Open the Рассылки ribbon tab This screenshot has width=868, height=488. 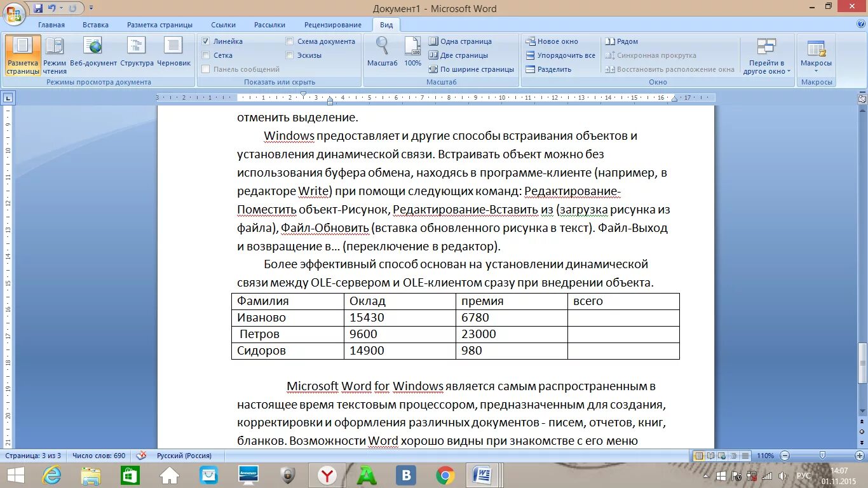(x=269, y=25)
